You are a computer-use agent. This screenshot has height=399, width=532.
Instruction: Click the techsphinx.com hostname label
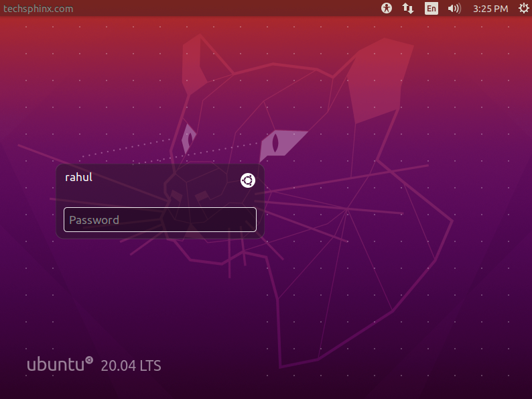pyautogui.click(x=38, y=9)
